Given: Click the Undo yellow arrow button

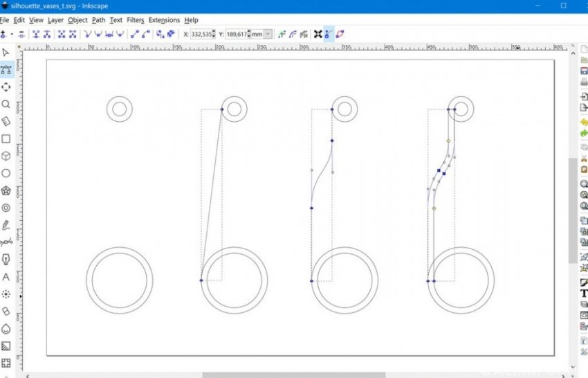Looking at the screenshot, I should (x=584, y=122).
